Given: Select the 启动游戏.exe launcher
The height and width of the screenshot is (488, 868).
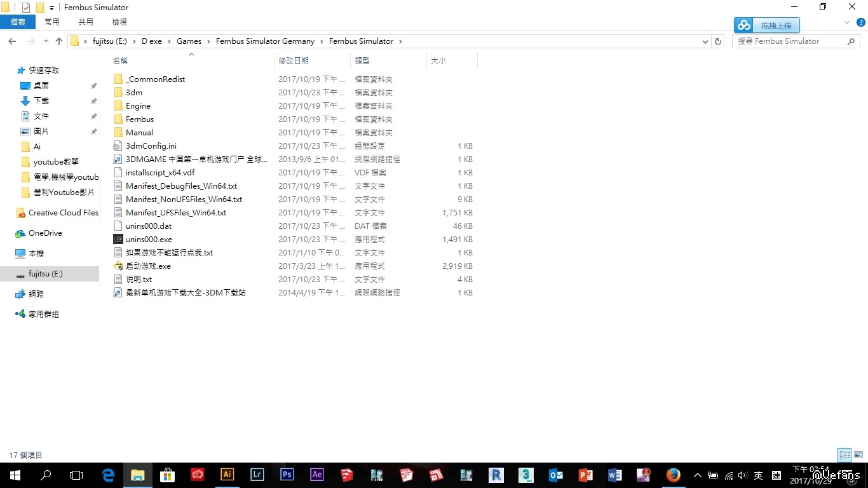Looking at the screenshot, I should point(148,266).
